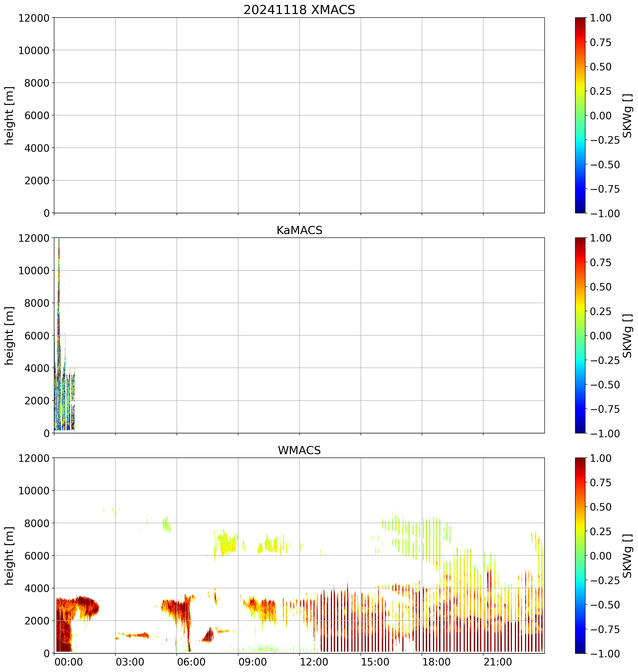Viewport: 638px width, 672px height.
Task: Click the 06:00 x-axis tick label
Action: [191, 662]
